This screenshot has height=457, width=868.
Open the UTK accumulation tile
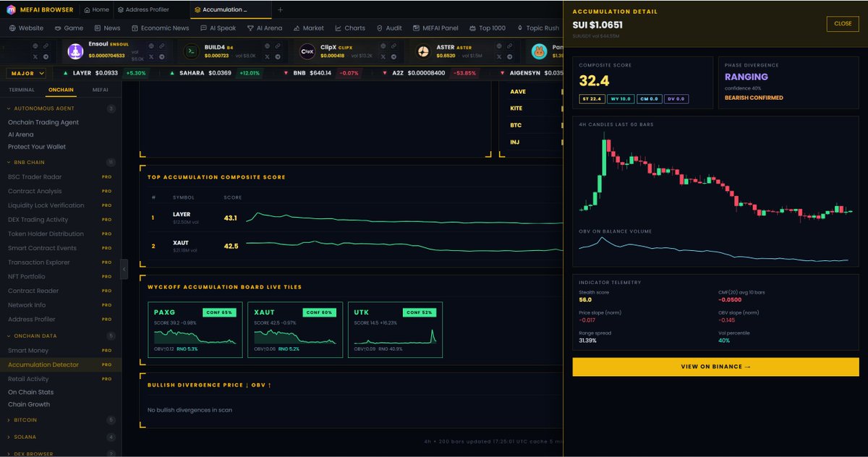pyautogui.click(x=395, y=329)
